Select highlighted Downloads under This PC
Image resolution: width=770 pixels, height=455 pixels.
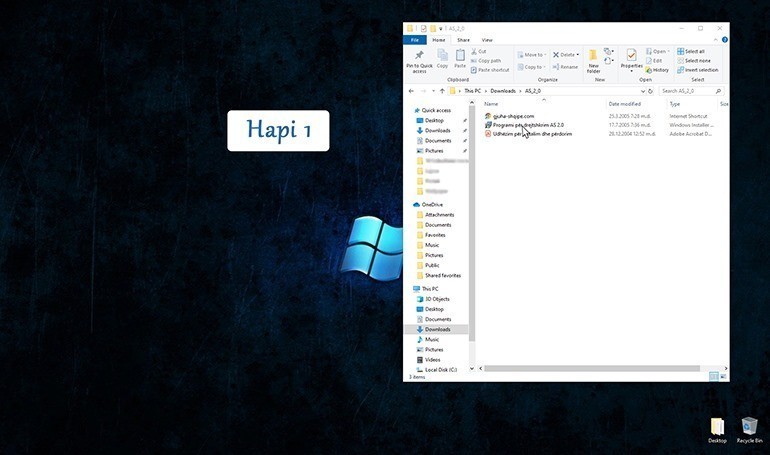tap(436, 329)
